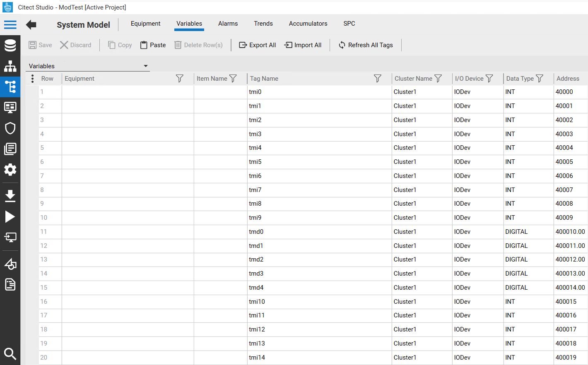The image size is (588, 365).
Task: Open the Cicode editor document icon
Action: coord(10,285)
